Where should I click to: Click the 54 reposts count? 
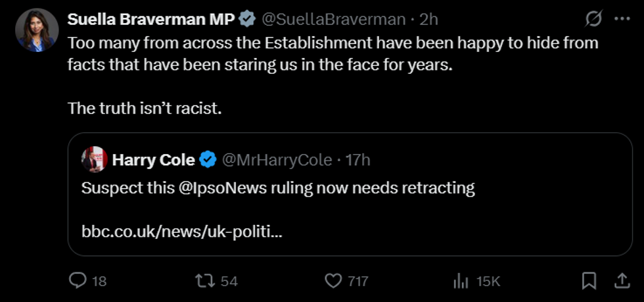tap(229, 281)
